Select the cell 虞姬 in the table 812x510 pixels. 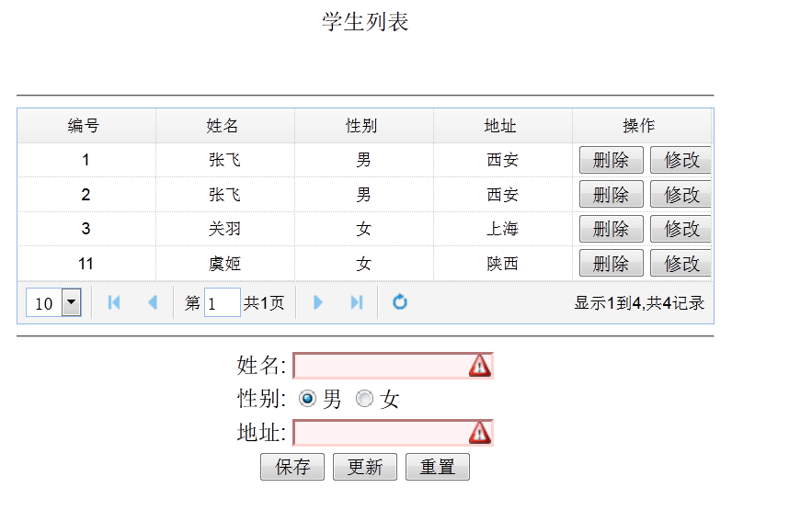pyautogui.click(x=224, y=264)
